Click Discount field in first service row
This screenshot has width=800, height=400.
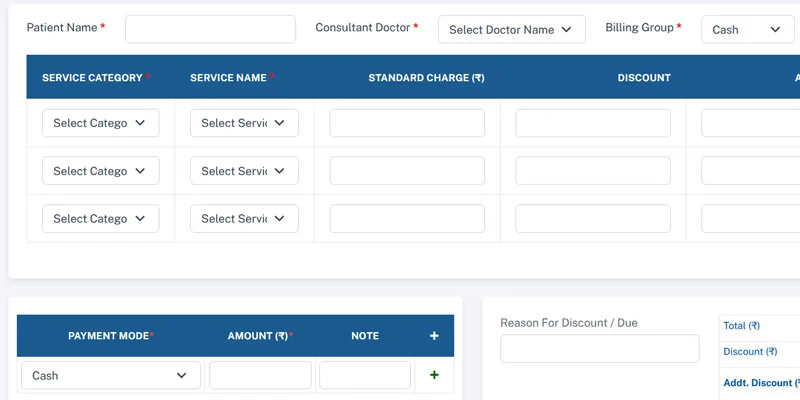[x=593, y=123]
